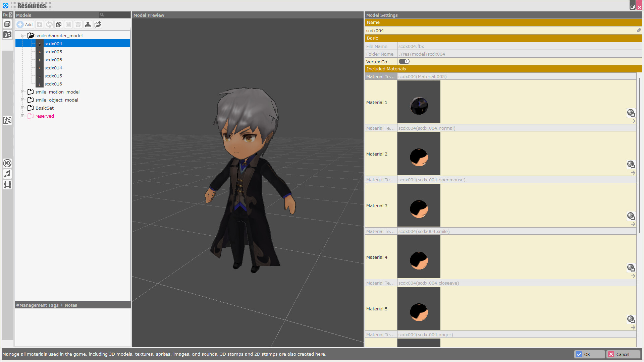Collapse the smilecharacter_model folder

[23, 35]
